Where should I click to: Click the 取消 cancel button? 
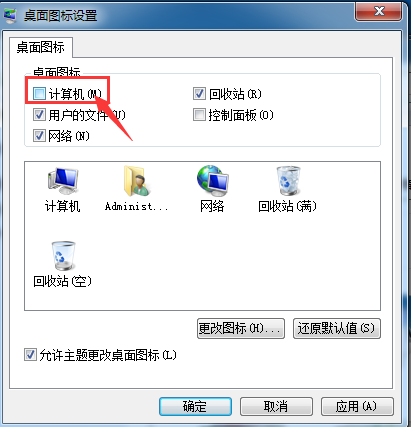(x=276, y=406)
